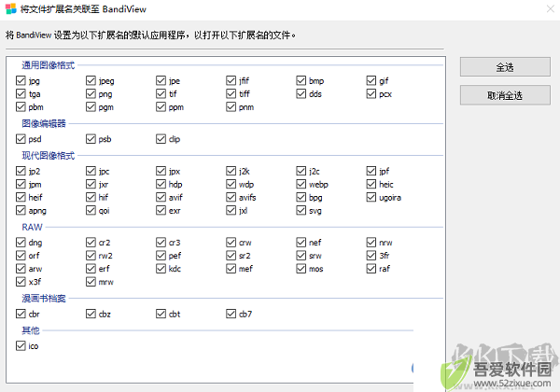Toggle the dds checkbox
This screenshot has height=392, width=560.
pyautogui.click(x=301, y=94)
